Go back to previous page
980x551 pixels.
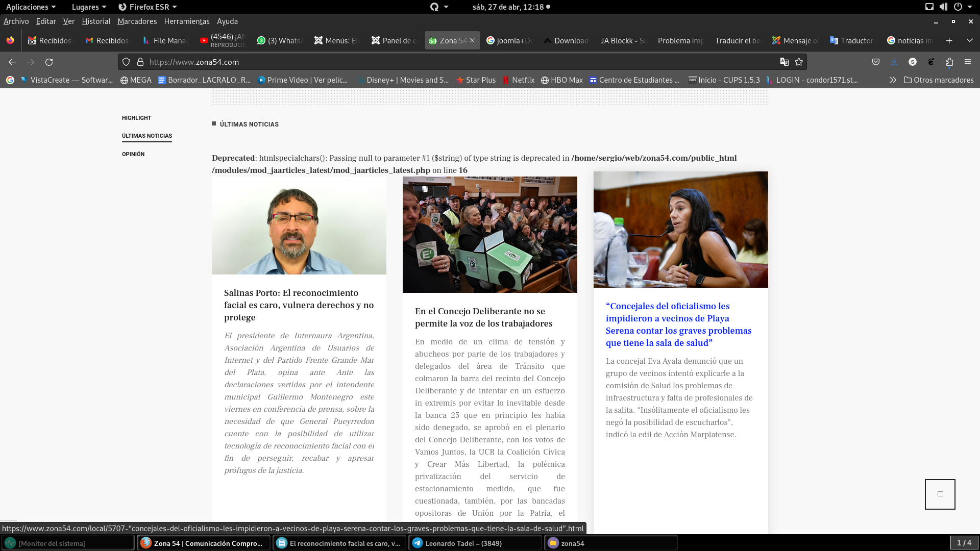pos(12,62)
